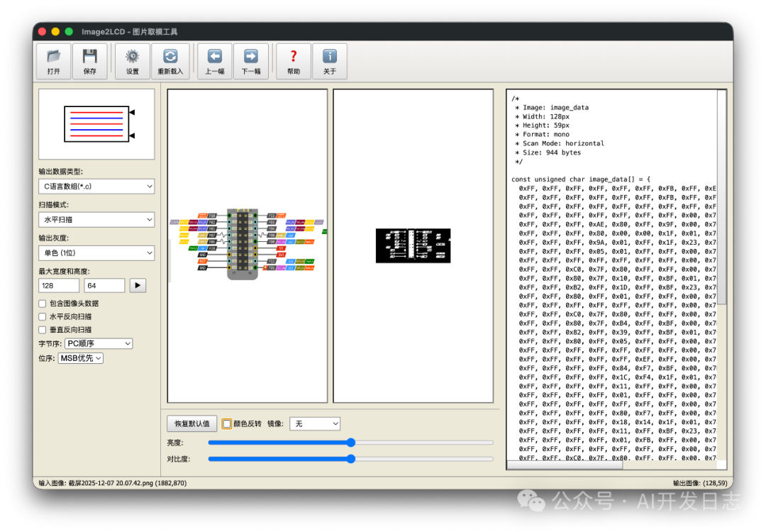Image resolution: width=766 pixels, height=532 pixels.
Task: Click the line 'const unsigned char image_data[] = {'
Action: click(x=581, y=179)
